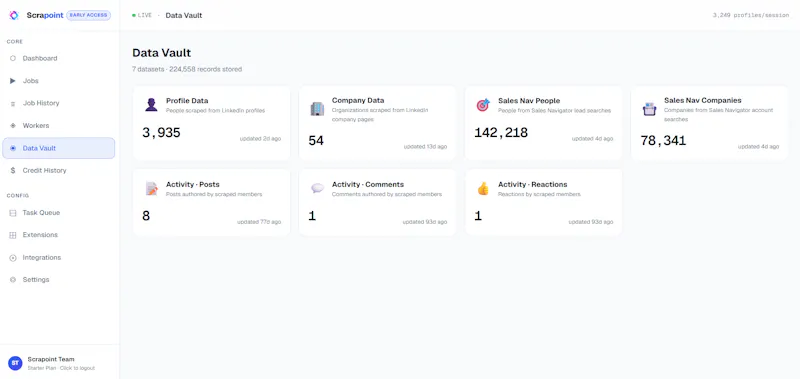
Task: Click the Extensions grid icon
Action: (13, 235)
